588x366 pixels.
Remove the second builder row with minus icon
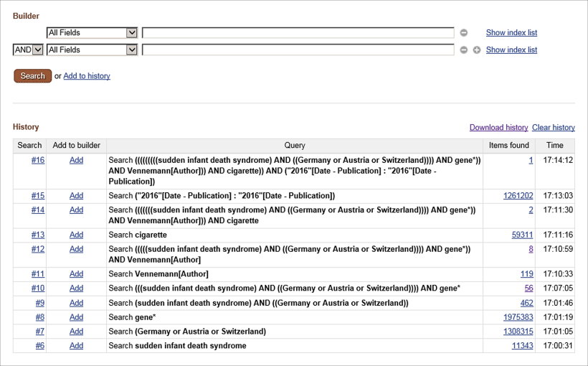tap(464, 50)
